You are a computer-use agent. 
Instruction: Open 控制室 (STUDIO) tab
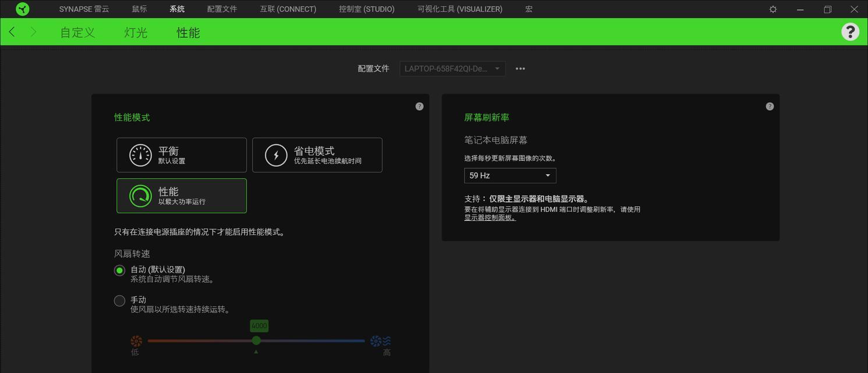(367, 9)
